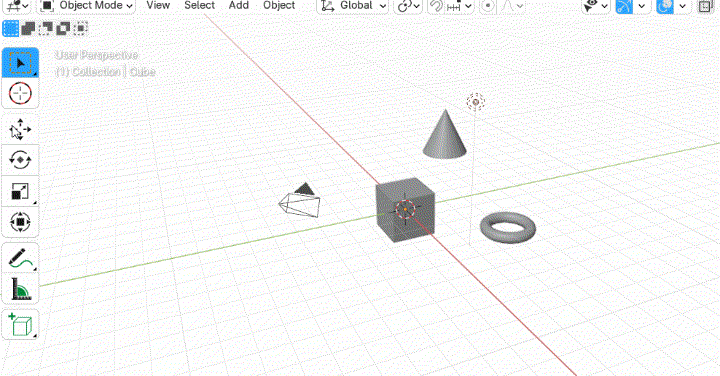Click the torus object in viewport
The width and height of the screenshot is (720, 376).
tap(508, 227)
